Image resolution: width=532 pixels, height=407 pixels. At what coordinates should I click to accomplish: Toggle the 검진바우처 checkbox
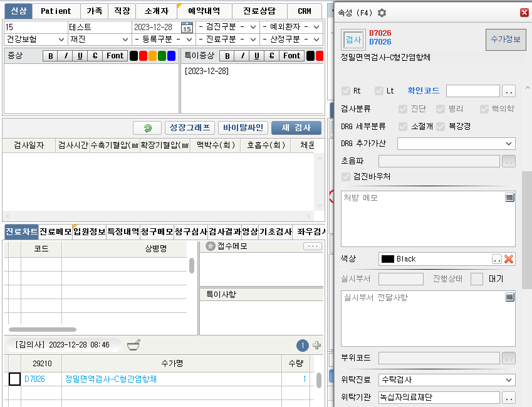pos(347,177)
